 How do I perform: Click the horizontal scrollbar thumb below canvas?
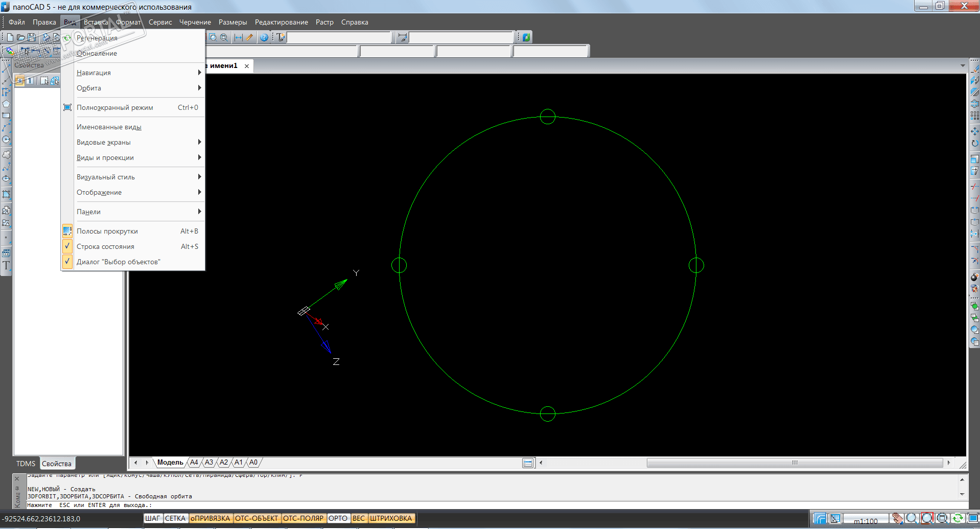[x=795, y=463]
